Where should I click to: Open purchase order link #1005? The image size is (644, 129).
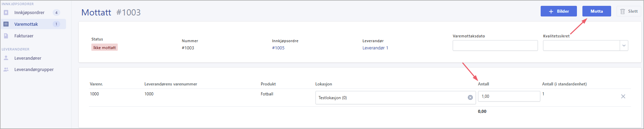point(278,48)
